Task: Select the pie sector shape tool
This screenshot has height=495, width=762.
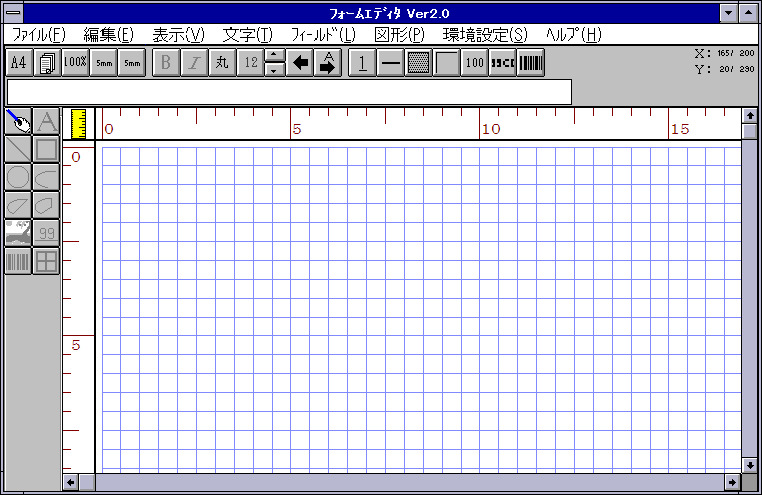Action: (18, 205)
